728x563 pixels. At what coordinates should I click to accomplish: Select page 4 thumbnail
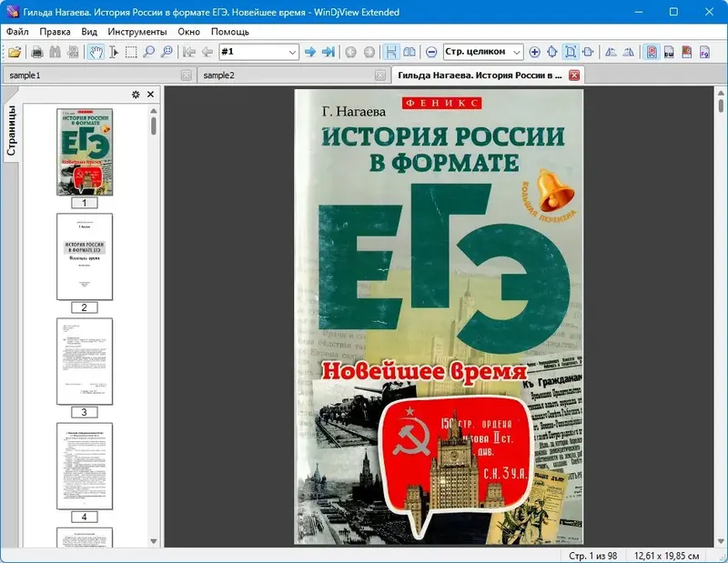click(85, 466)
